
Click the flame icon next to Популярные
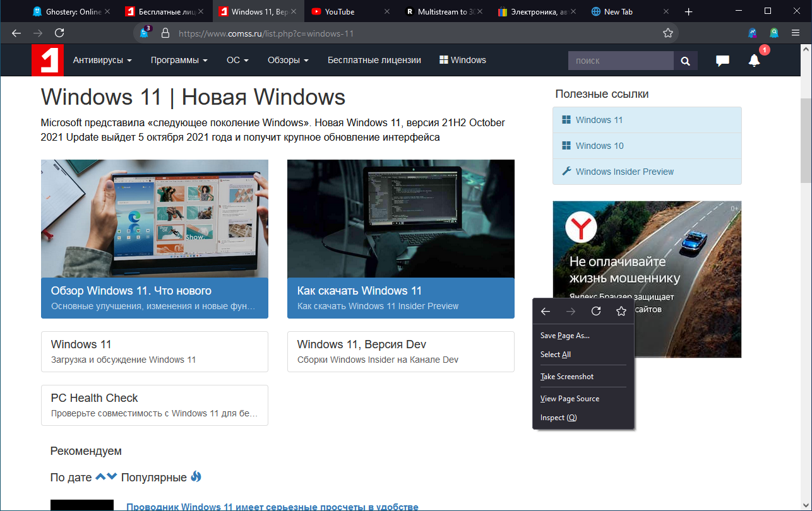(x=196, y=477)
